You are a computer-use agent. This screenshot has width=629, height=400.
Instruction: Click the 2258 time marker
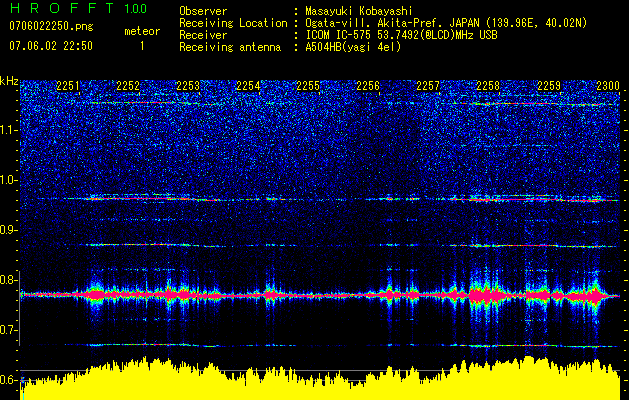(x=488, y=86)
